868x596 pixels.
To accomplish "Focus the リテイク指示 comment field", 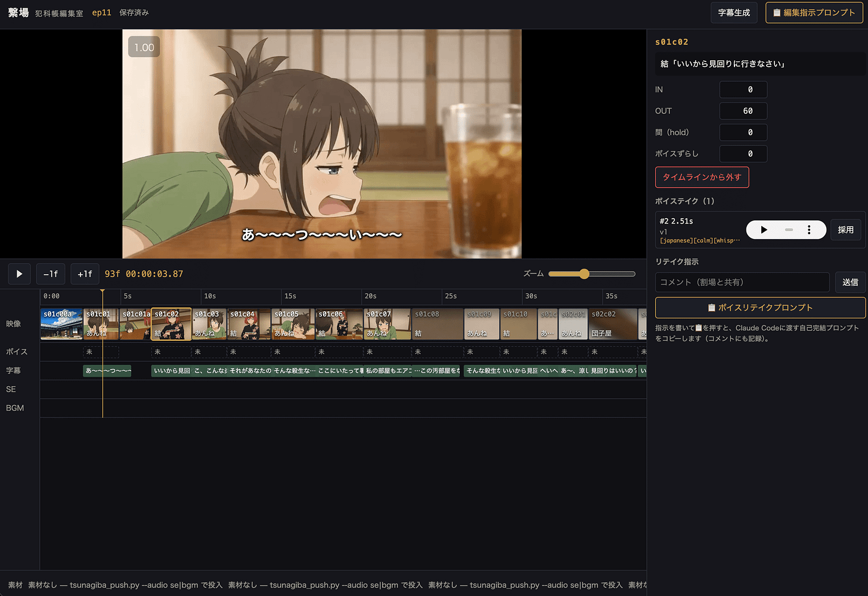I will [x=742, y=282].
